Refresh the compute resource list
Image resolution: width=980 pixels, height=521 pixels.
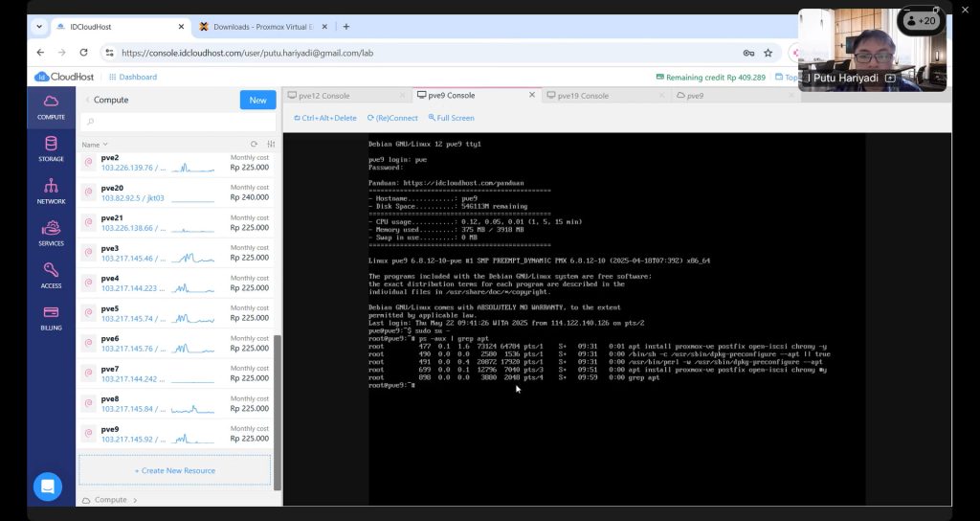pos(254,144)
